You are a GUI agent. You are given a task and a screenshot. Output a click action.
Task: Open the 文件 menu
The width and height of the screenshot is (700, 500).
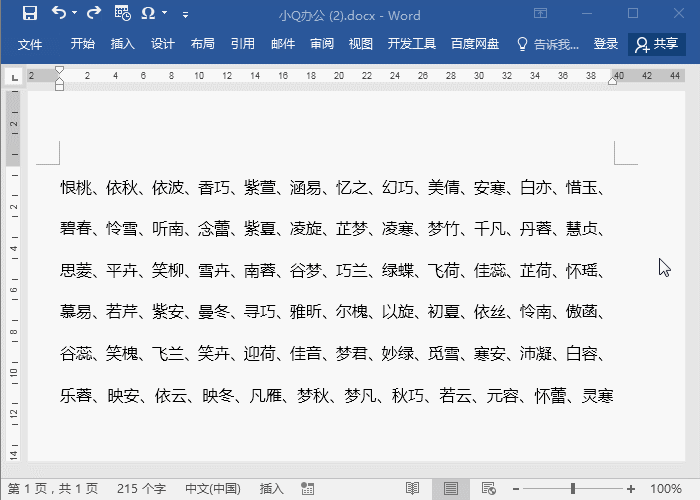(x=30, y=44)
